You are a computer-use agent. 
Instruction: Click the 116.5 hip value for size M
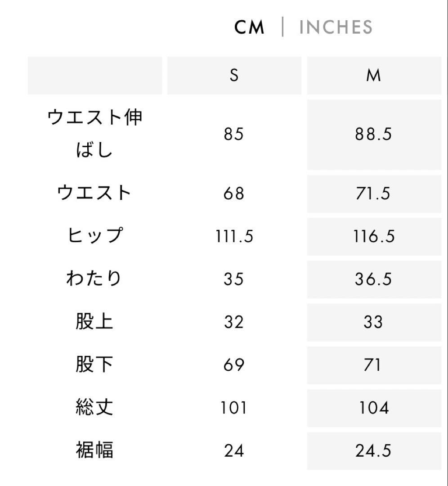[373, 236]
